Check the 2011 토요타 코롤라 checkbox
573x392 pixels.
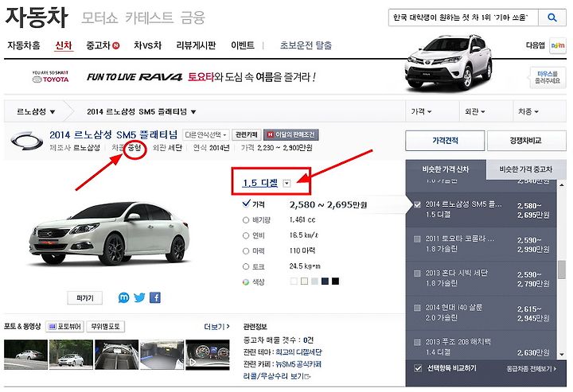pos(417,239)
